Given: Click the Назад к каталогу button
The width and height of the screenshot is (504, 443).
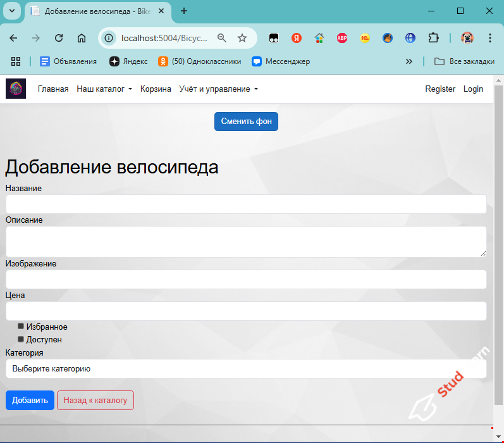Looking at the screenshot, I should click(95, 400).
